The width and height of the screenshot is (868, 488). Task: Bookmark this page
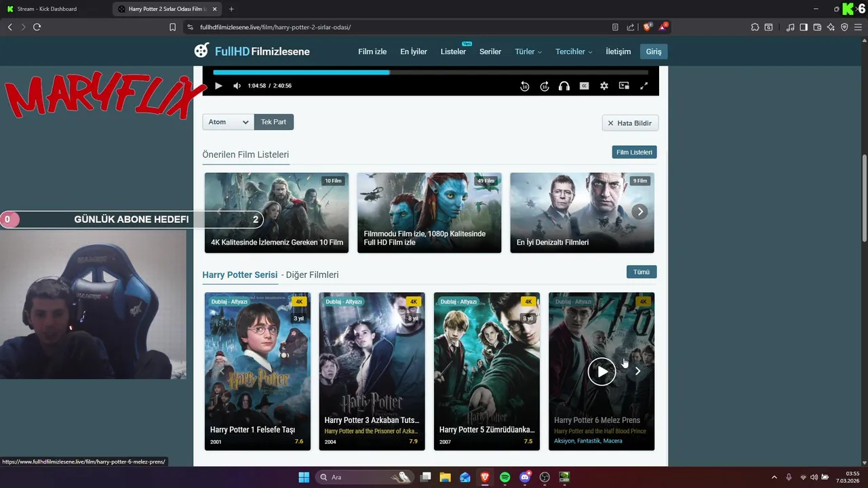tap(172, 27)
